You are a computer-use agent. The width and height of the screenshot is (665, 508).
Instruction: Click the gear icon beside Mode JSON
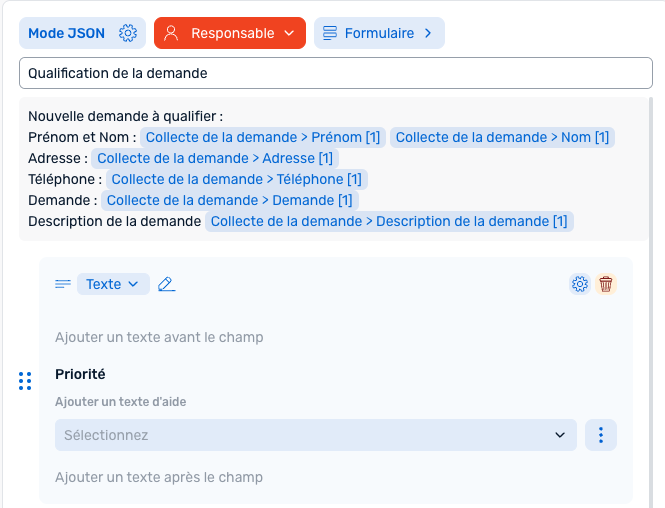(x=128, y=33)
